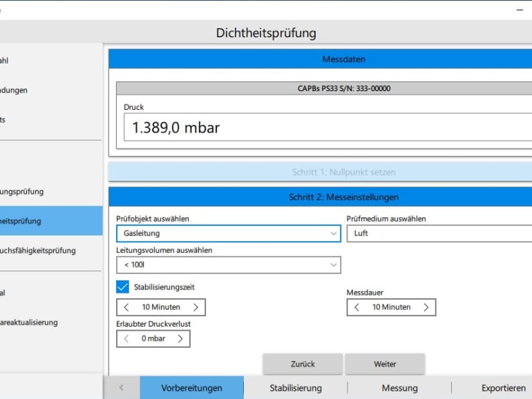The image size is (532, 399).
Task: Minimize the application window
Action: pos(520,10)
